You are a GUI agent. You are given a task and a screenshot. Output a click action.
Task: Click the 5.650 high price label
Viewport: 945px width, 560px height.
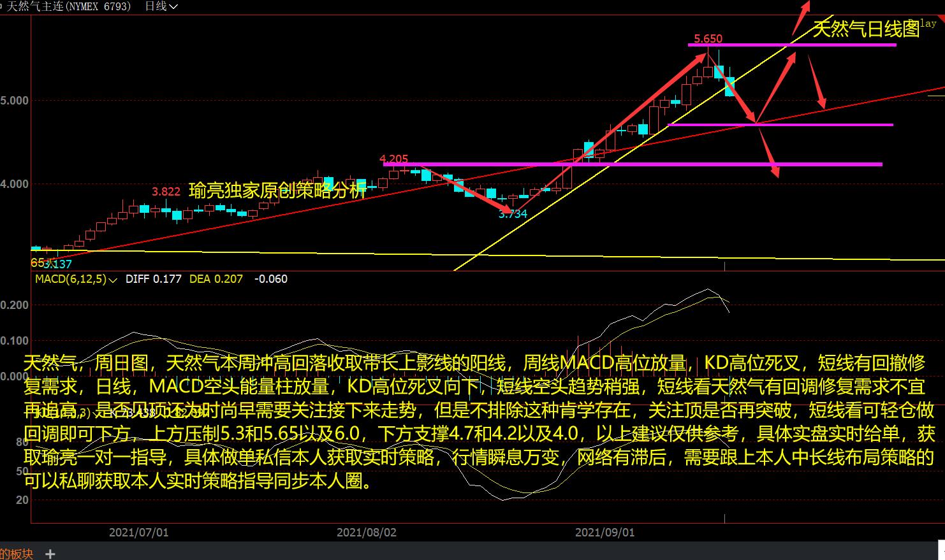708,39
